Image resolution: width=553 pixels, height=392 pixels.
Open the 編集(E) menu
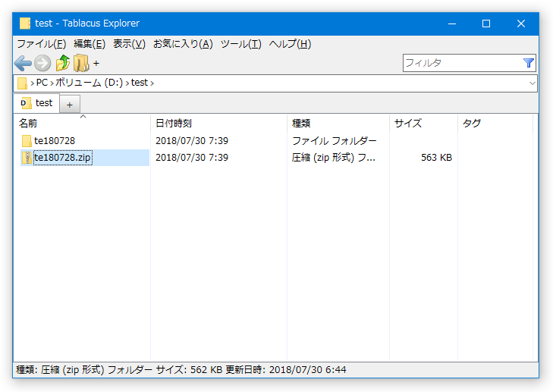tap(90, 44)
